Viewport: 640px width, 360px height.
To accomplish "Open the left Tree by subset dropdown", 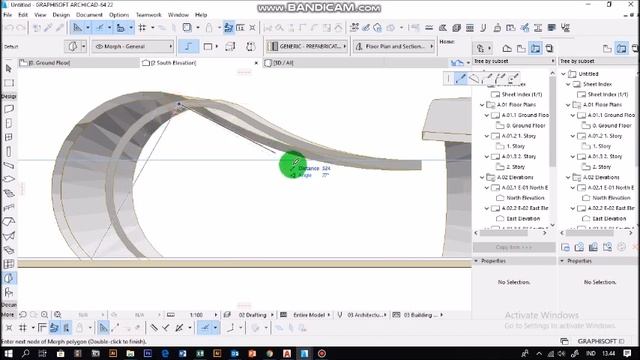I will (x=514, y=61).
